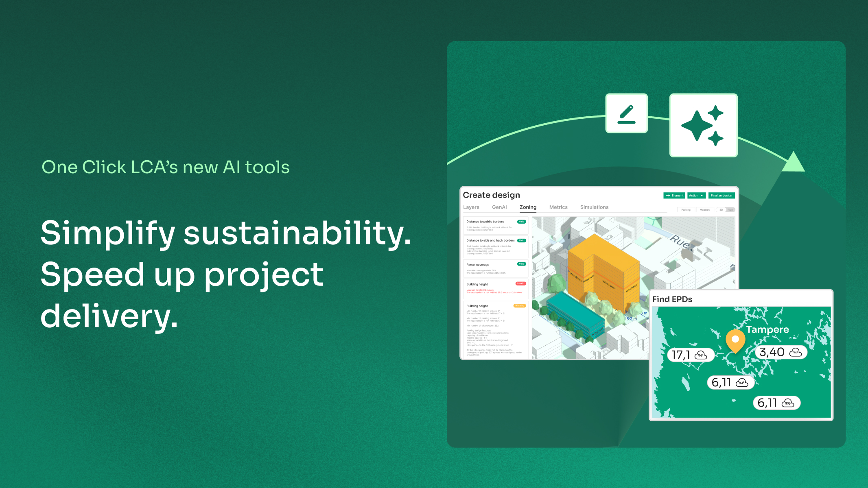Click Valid badge on Parcel coverage
The height and width of the screenshot is (488, 868).
[522, 264]
